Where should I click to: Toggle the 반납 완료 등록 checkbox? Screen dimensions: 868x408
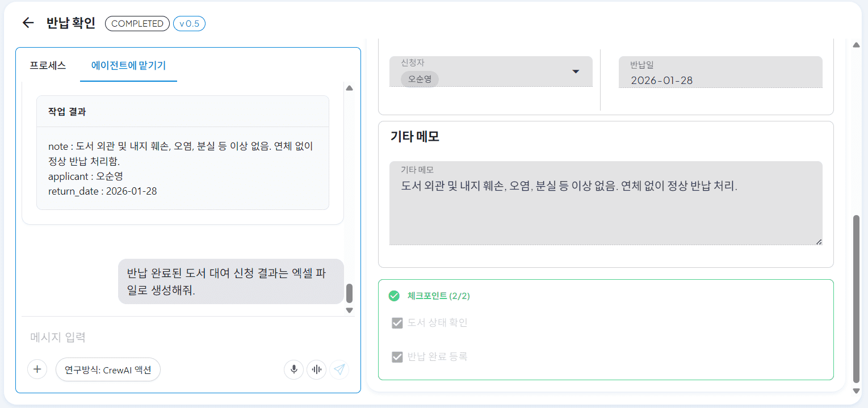click(397, 357)
